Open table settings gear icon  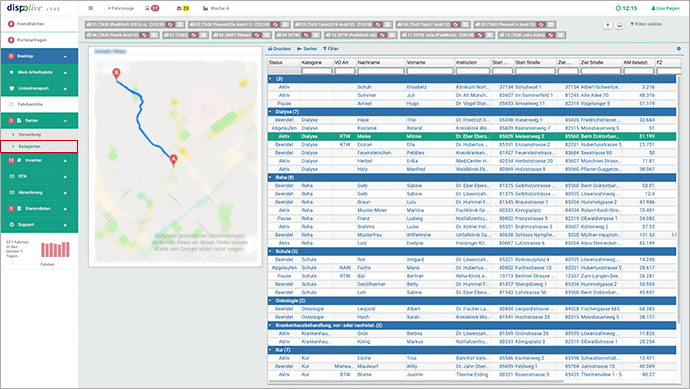679,49
